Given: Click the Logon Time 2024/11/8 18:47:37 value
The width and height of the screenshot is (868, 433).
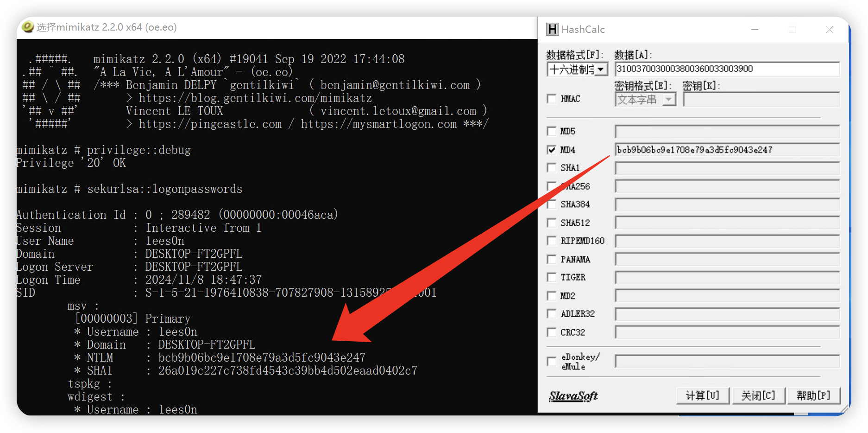Looking at the screenshot, I should (204, 280).
